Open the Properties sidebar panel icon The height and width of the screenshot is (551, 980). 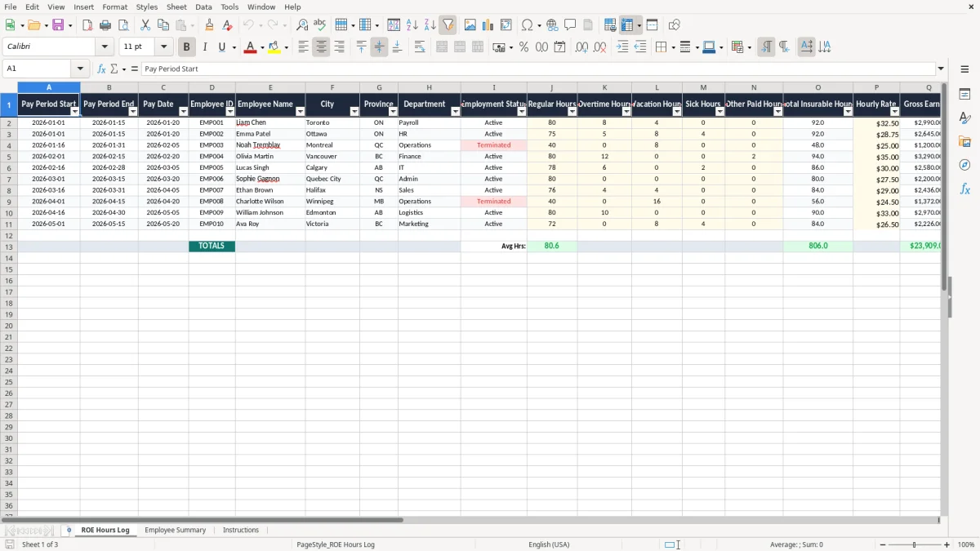964,95
